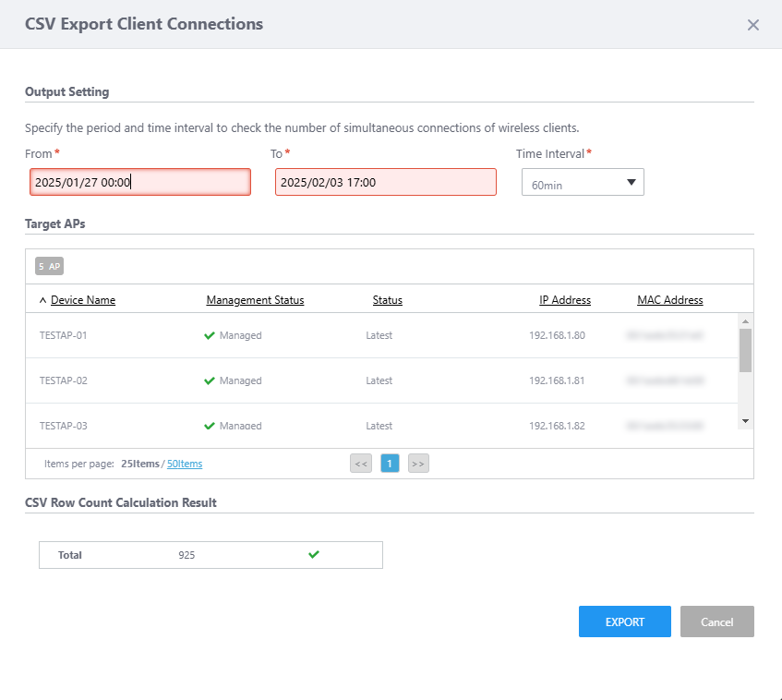Go to previous page of APs
782x700 pixels.
(x=361, y=464)
